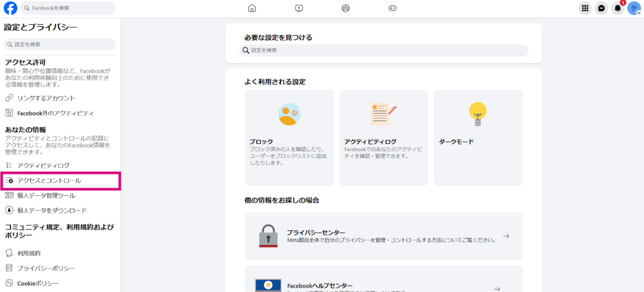The image size is (644, 292).
Task: Open the Groups icon in top bar
Action: coord(346,8)
